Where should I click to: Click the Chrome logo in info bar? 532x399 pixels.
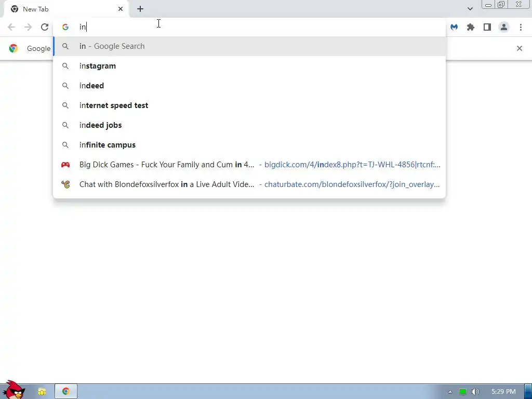tap(14, 48)
